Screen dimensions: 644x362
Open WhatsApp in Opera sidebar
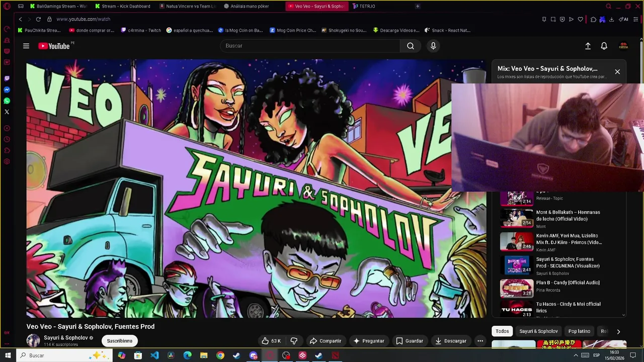pyautogui.click(x=7, y=101)
